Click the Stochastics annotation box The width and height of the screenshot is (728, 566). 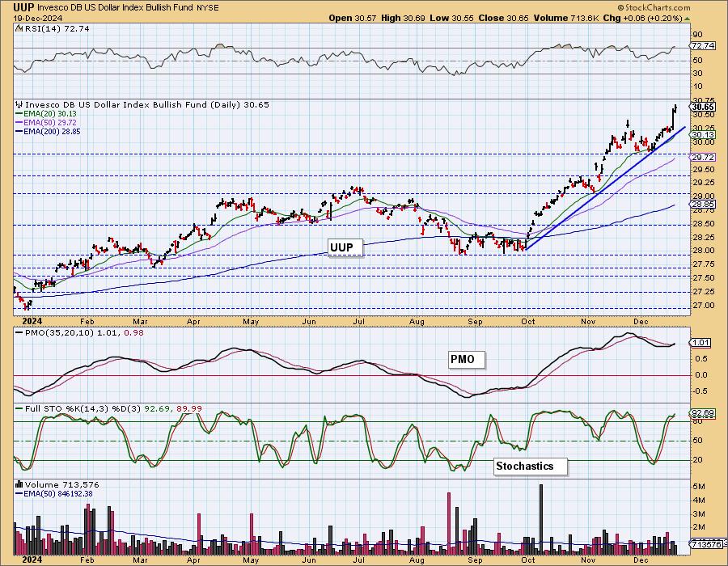click(530, 467)
